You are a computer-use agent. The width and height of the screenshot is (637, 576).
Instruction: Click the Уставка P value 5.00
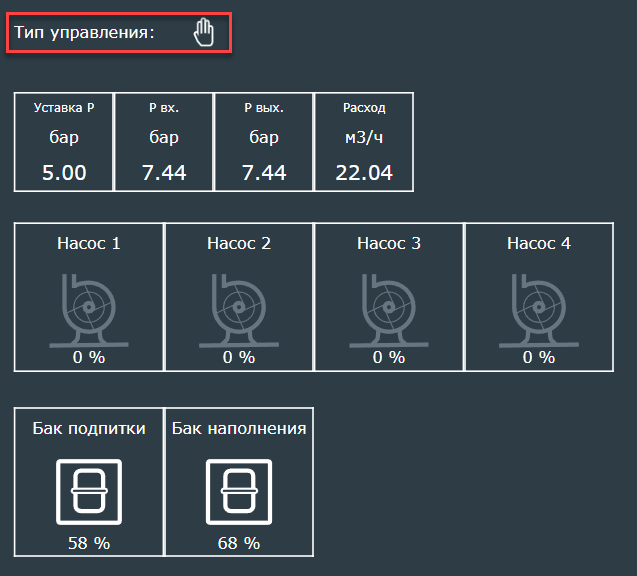[x=64, y=173]
